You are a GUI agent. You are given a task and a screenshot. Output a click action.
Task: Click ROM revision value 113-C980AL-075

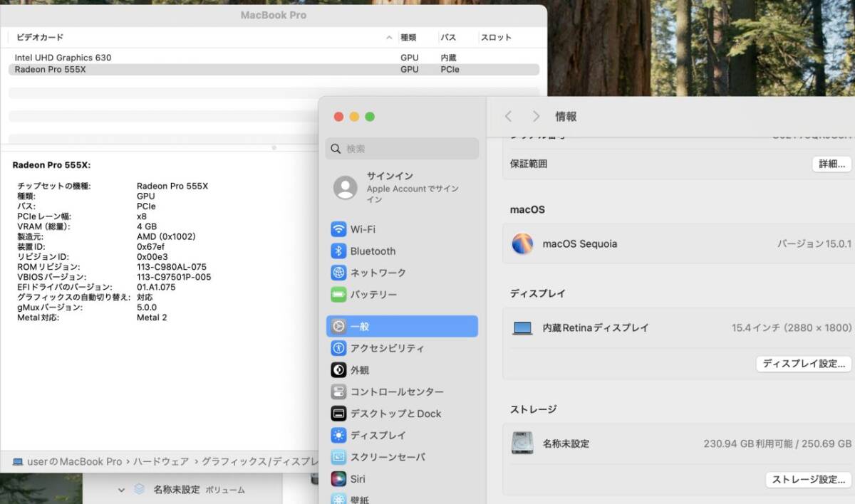pos(172,267)
